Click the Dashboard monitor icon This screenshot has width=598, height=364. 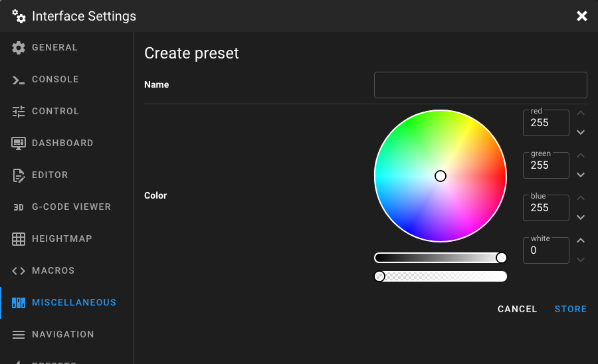[19, 143]
